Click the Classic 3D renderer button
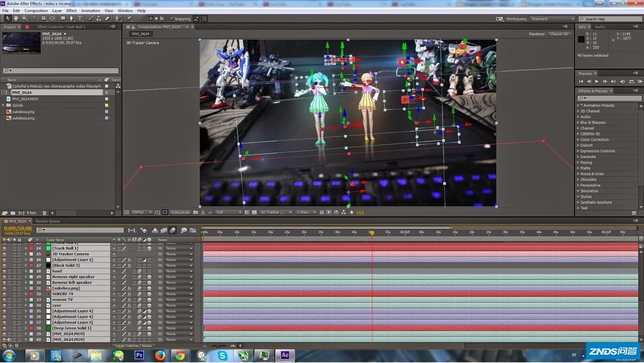 (x=559, y=34)
